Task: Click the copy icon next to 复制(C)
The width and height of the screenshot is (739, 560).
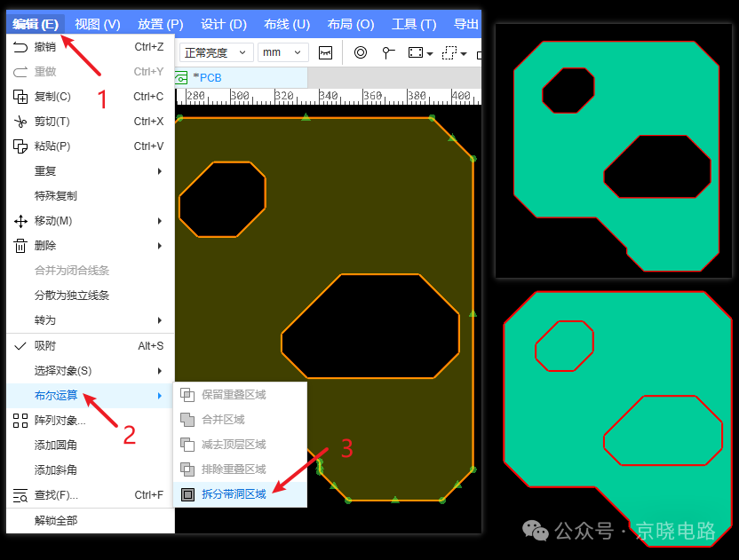Action: tap(20, 97)
